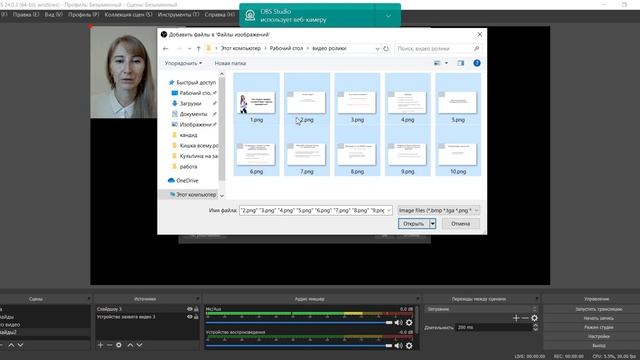640x360 pixels.
Task: Open the Инструменты menu
Action: pyautogui.click(x=178, y=14)
